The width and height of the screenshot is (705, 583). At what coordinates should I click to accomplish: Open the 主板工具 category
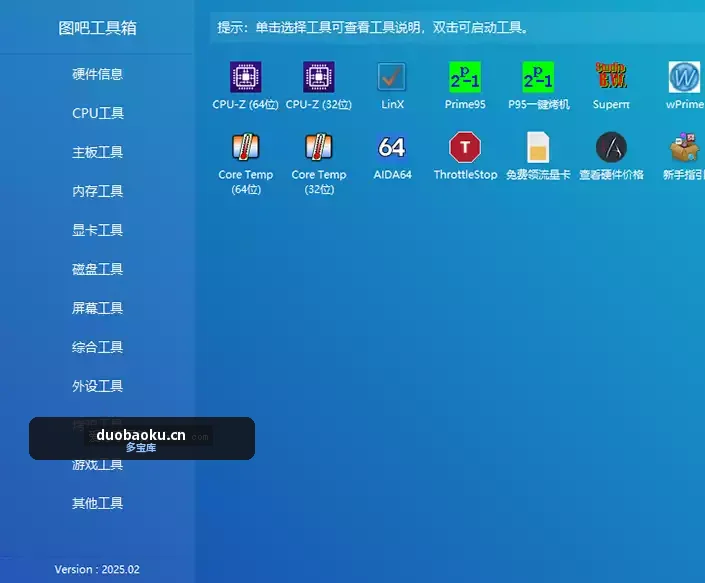click(98, 152)
